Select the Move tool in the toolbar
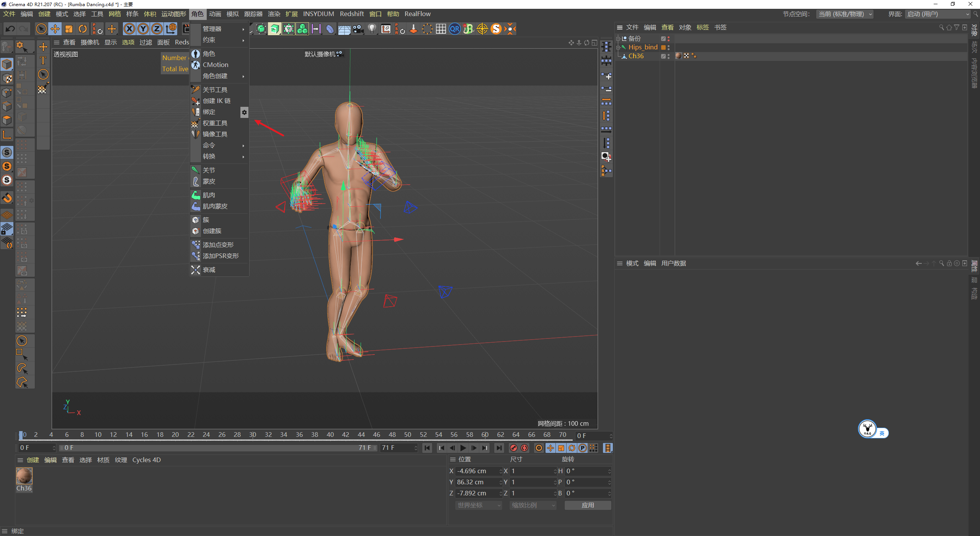This screenshot has height=536, width=980. [55, 29]
